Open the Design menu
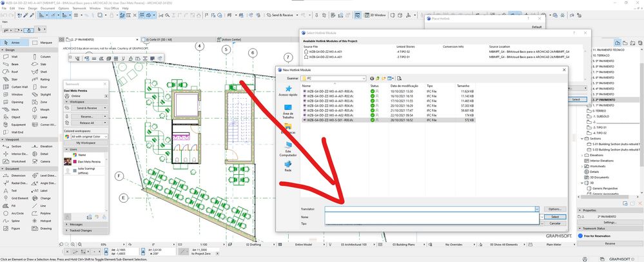644x262 pixels. 32,8
